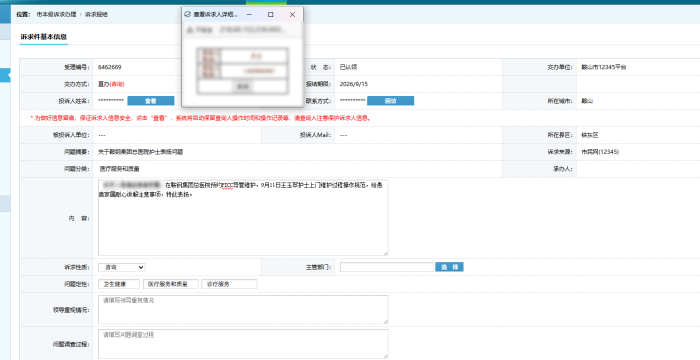Click the 所在城市 value 鞍山

point(587,101)
